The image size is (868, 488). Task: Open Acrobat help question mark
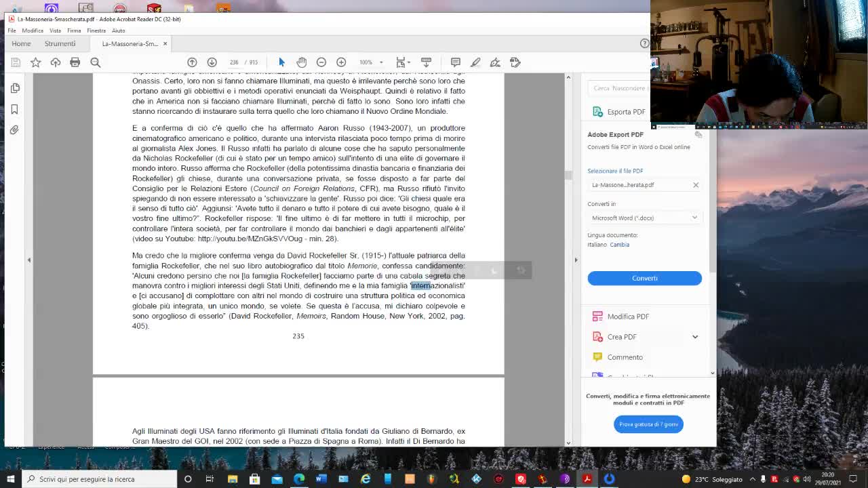click(x=644, y=43)
